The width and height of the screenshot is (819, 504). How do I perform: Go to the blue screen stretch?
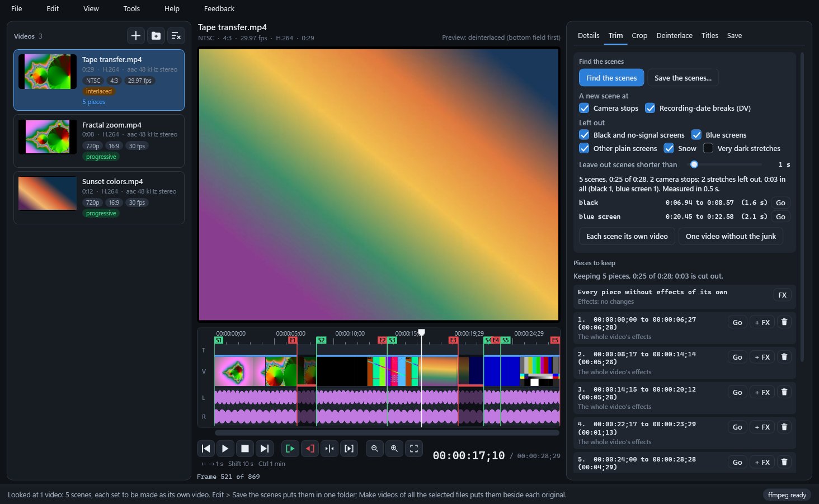tap(780, 216)
